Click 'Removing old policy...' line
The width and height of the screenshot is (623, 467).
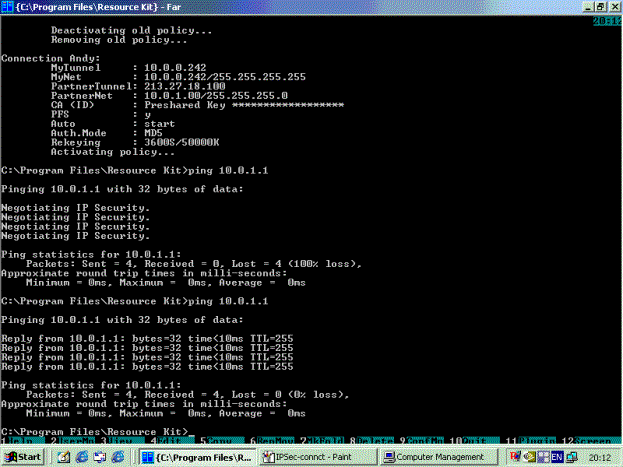point(119,40)
